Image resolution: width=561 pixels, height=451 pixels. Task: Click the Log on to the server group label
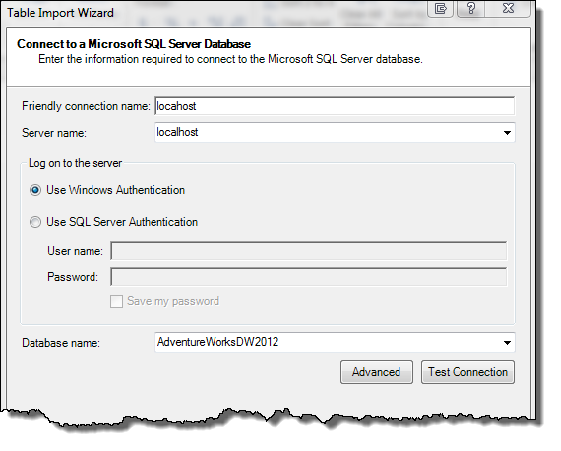point(75,163)
